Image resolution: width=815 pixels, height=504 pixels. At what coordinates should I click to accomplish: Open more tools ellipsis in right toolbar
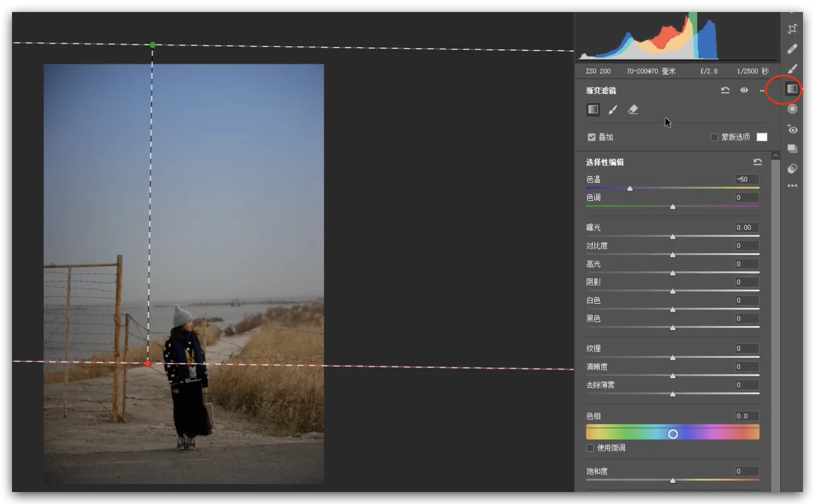(x=792, y=186)
